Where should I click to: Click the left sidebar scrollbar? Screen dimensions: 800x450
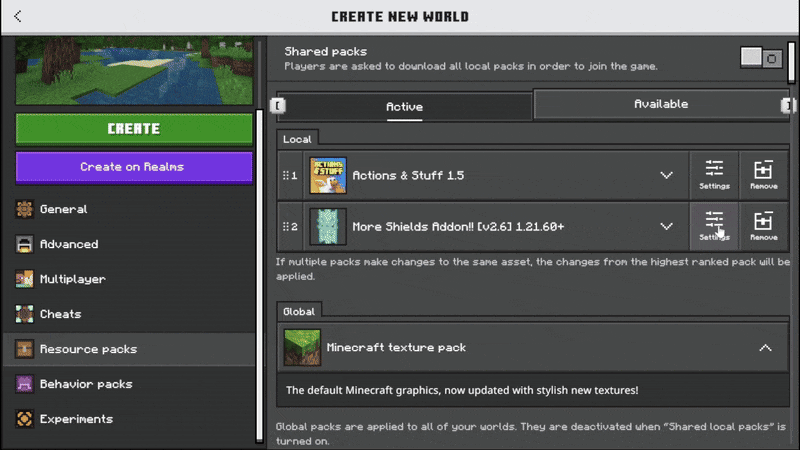[x=259, y=276]
